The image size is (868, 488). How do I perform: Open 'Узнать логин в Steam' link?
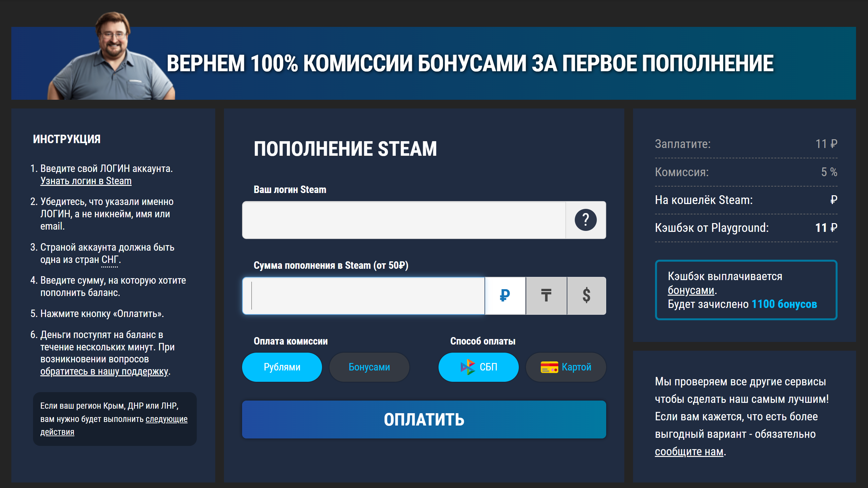point(85,181)
